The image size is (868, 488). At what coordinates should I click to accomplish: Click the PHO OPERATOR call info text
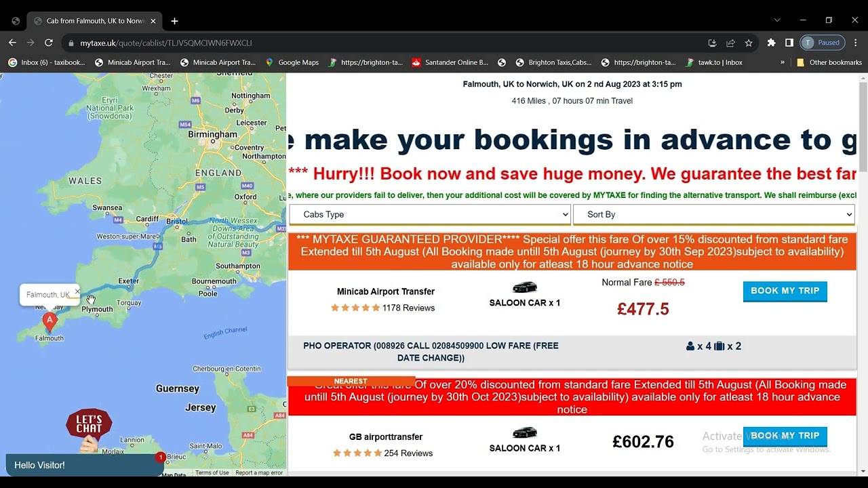431,352
